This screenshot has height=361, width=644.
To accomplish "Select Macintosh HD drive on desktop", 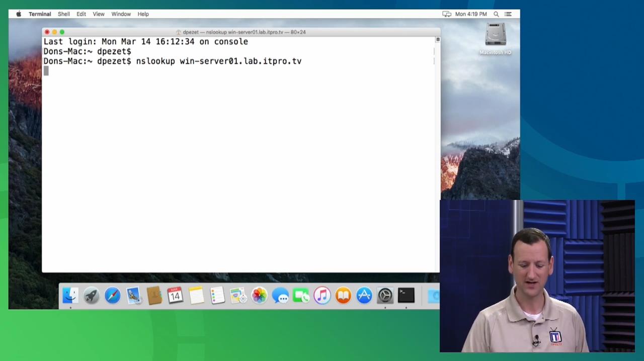I will [495, 39].
